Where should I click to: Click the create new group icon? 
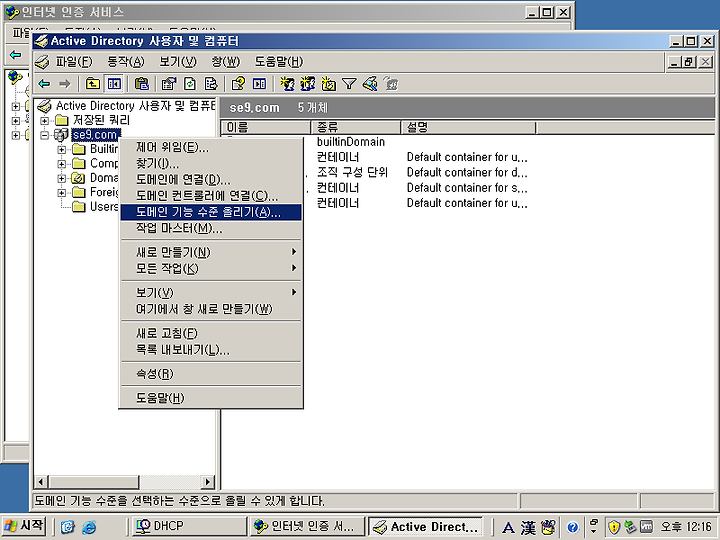tap(308, 84)
